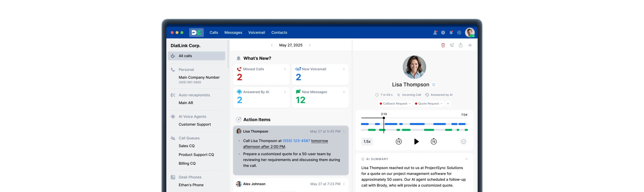Click the (555) 123-4567 phone link
This screenshot has height=192, width=644.
[x=296, y=141]
